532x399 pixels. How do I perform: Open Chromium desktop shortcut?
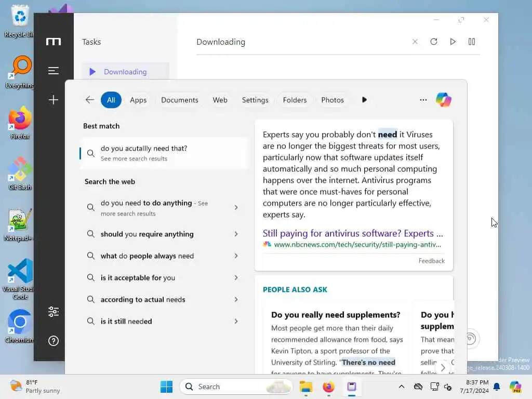(x=20, y=326)
